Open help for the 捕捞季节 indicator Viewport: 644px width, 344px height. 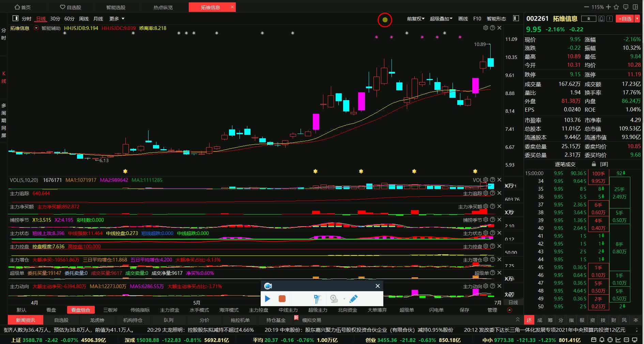(x=492, y=220)
